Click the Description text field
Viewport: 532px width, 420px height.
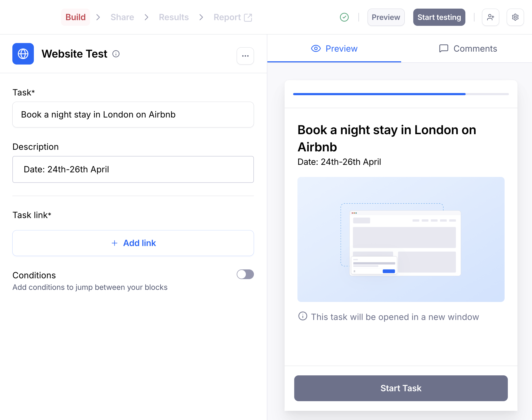pyautogui.click(x=133, y=169)
